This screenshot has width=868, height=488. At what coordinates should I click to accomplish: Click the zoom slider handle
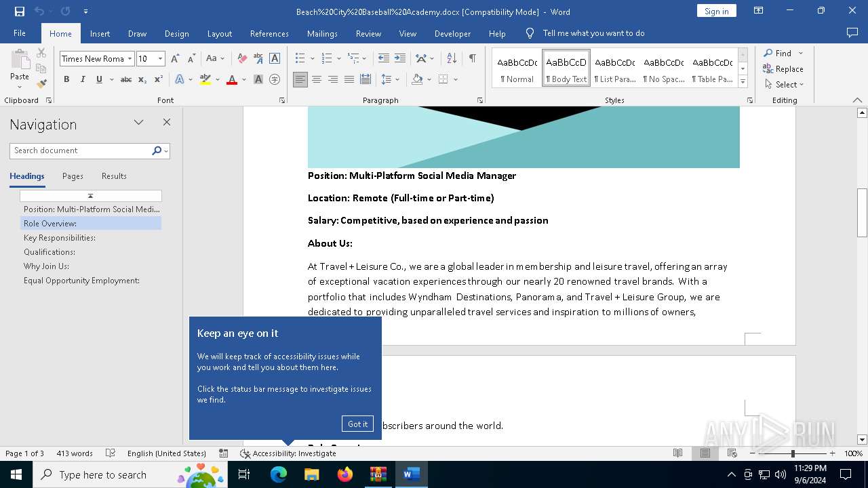[792, 453]
